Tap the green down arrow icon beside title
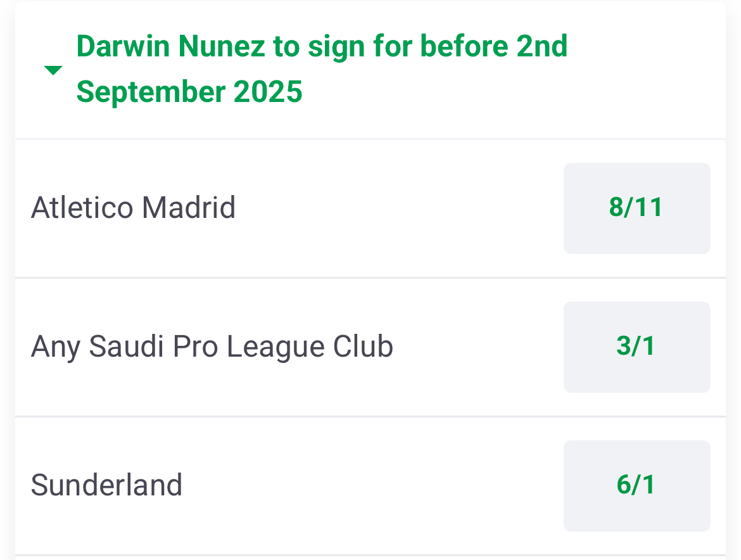The height and width of the screenshot is (560, 741). point(53,70)
